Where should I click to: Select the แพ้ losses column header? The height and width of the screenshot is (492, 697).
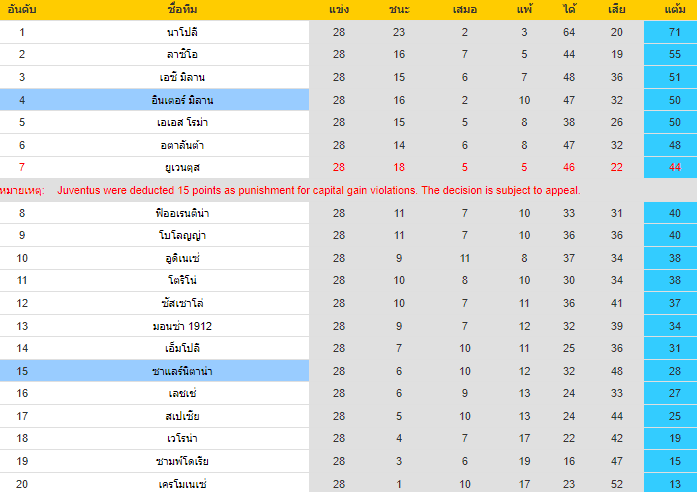tap(524, 10)
